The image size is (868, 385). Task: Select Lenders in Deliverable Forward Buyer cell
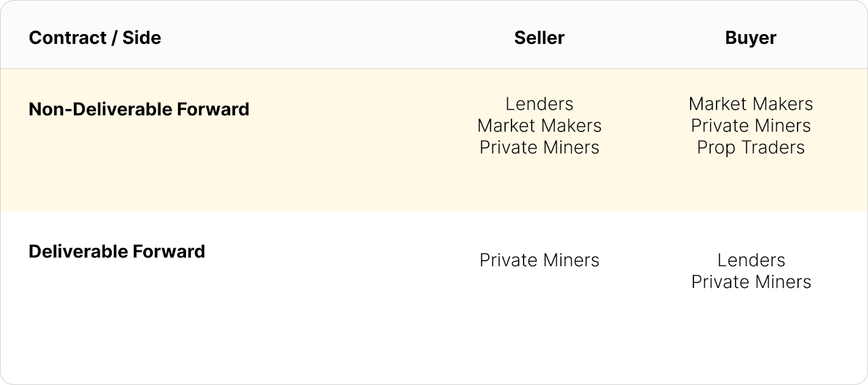click(751, 260)
